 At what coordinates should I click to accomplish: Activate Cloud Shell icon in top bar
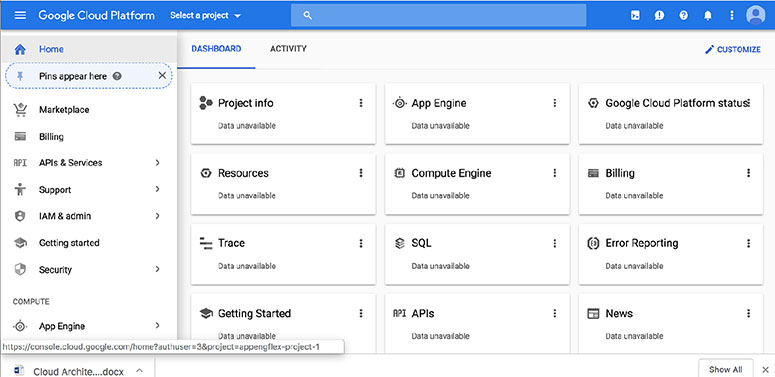coord(635,15)
